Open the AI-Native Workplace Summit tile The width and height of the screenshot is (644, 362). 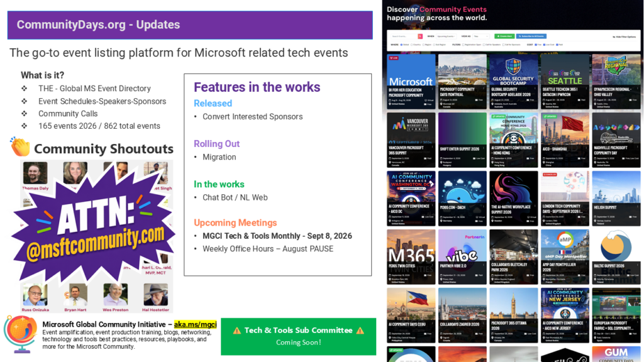[x=513, y=198]
